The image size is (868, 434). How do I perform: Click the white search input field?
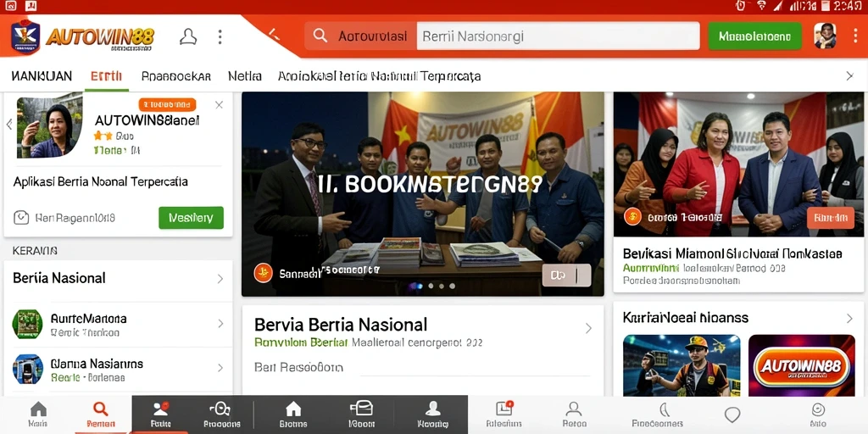558,36
